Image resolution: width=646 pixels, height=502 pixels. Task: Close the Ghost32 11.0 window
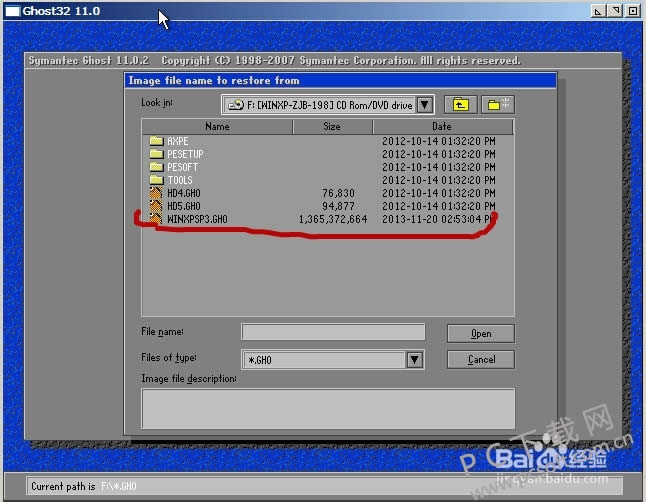(633, 11)
